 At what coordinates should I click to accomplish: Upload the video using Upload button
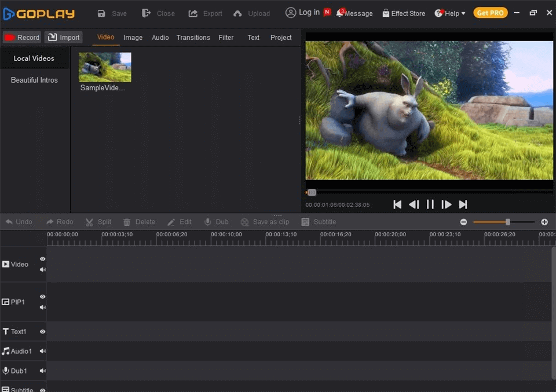tap(252, 13)
